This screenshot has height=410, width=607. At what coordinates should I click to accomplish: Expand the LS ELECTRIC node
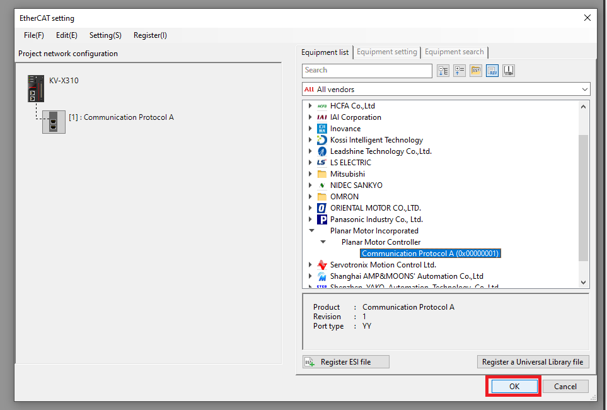tap(310, 162)
